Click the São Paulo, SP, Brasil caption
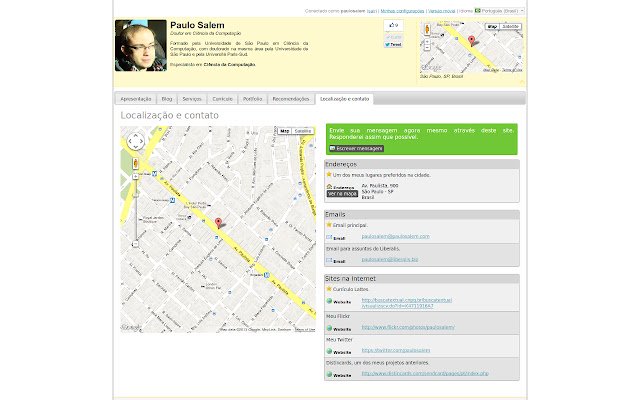Viewport: 640px width, 400px height. (x=441, y=76)
